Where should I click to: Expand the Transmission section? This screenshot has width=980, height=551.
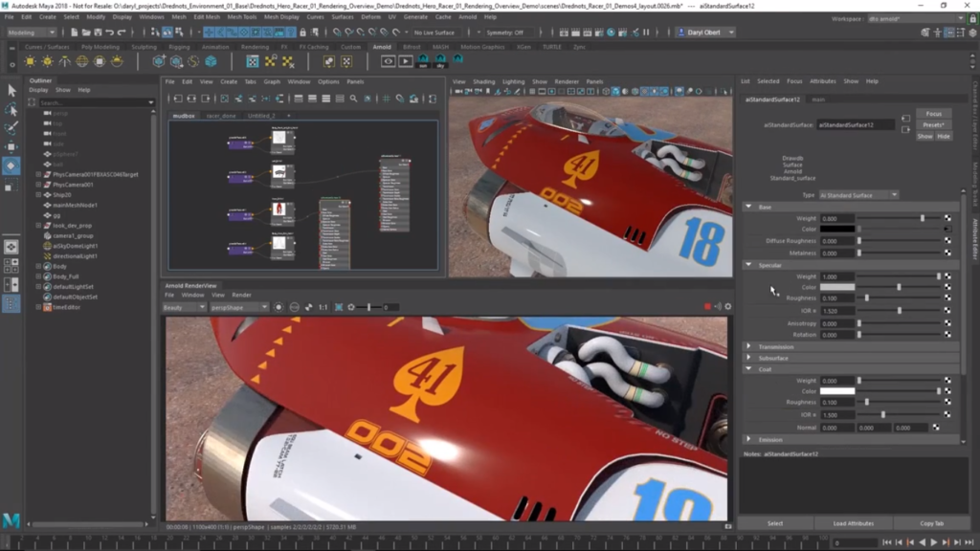[x=749, y=347]
